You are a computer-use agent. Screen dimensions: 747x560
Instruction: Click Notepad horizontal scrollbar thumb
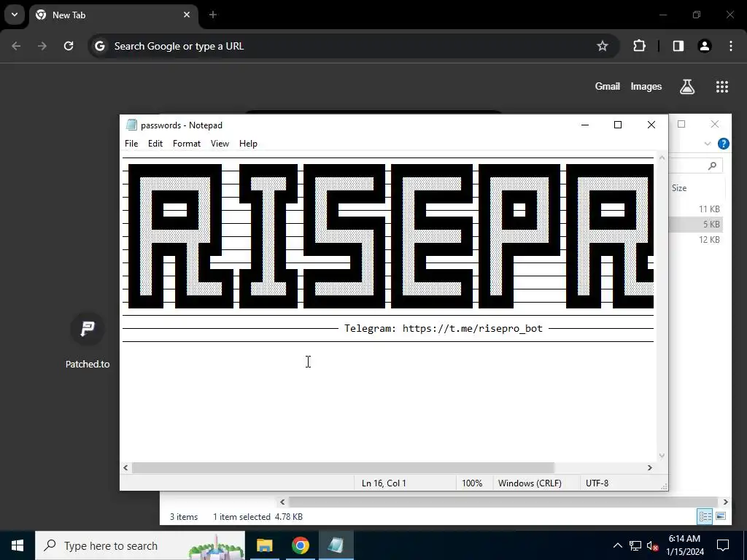[x=343, y=467]
